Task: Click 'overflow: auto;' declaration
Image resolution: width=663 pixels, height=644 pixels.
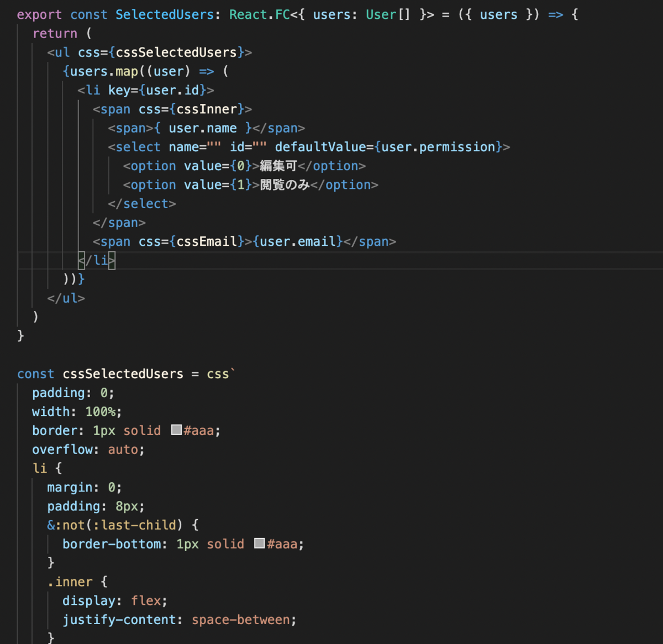Action: click(x=88, y=450)
